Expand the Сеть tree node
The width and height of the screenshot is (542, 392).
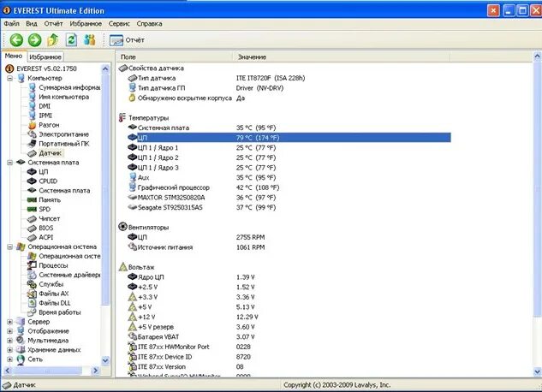click(x=9, y=359)
